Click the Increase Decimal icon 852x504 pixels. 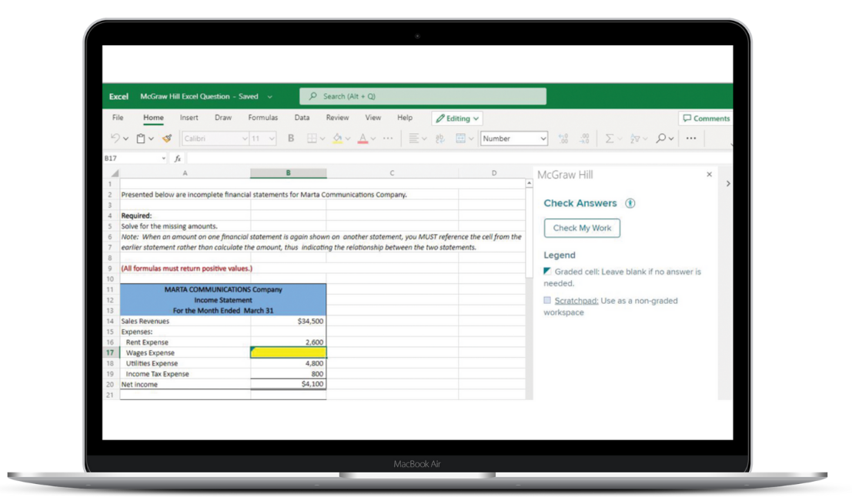coord(563,139)
